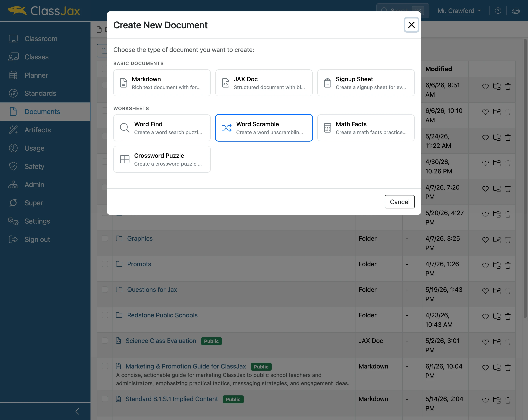Check the Standard 8.1.S.1 checkbox
The height and width of the screenshot is (420, 528).
[105, 399]
